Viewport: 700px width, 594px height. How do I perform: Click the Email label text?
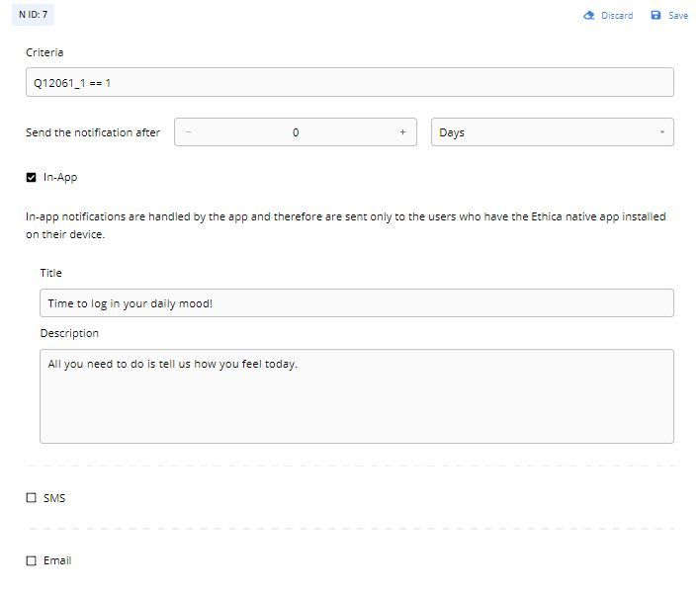click(57, 560)
